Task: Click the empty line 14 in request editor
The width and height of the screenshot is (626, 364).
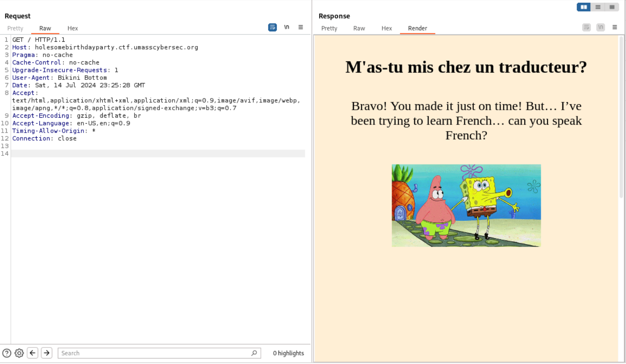Action: pyautogui.click(x=158, y=153)
